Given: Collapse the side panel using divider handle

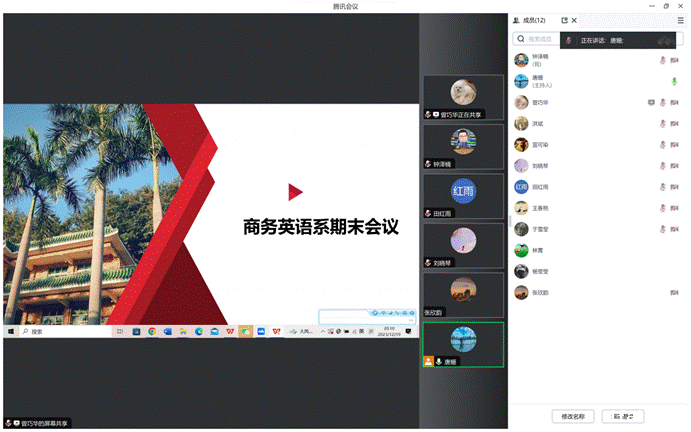Looking at the screenshot, I should coord(510,219).
